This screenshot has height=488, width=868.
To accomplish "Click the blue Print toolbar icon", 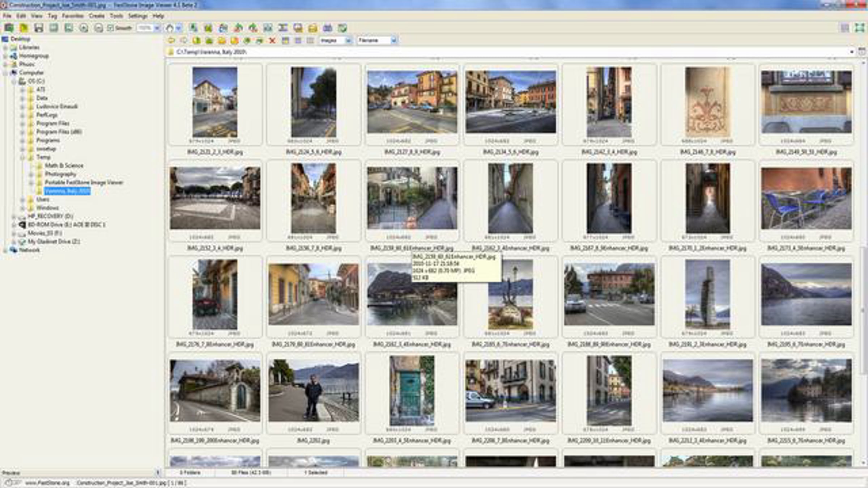I will click(x=328, y=28).
